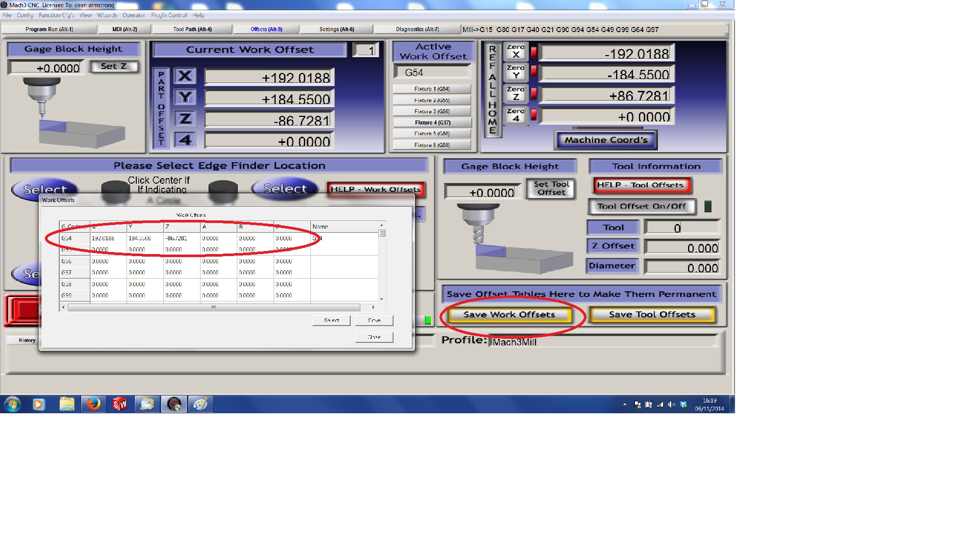Click the Zero Z axis button

(516, 93)
